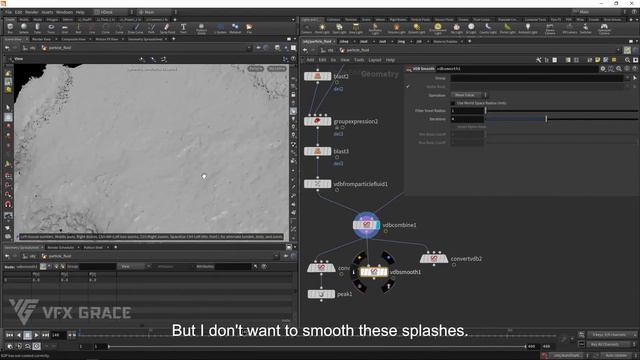Select the Draw Curve shelf tool

[136, 28]
